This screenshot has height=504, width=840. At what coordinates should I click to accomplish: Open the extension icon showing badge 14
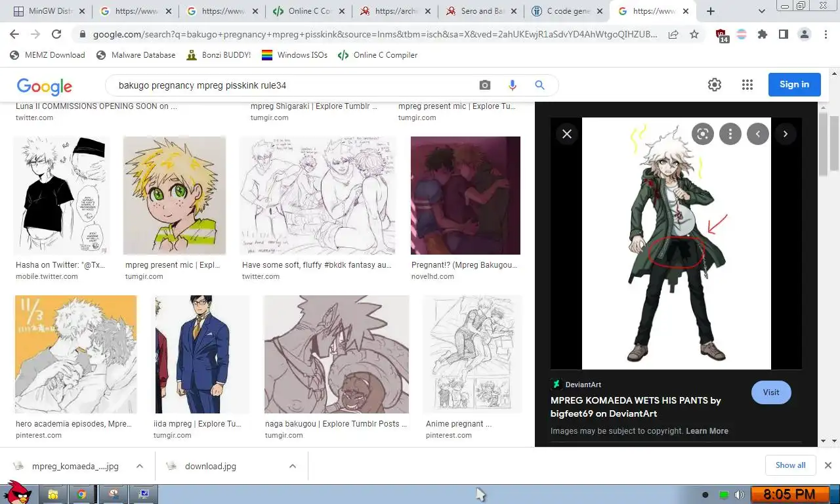coord(722,35)
